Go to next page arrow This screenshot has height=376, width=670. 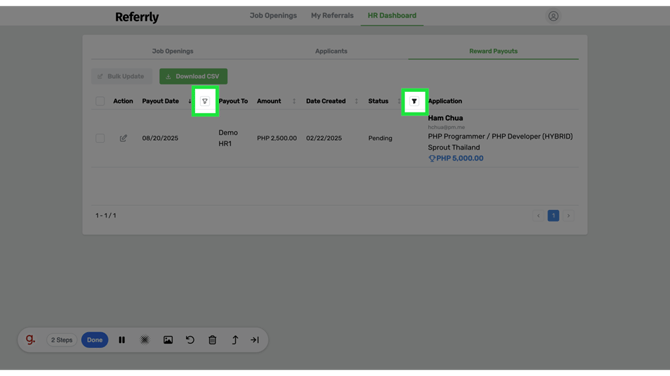568,215
